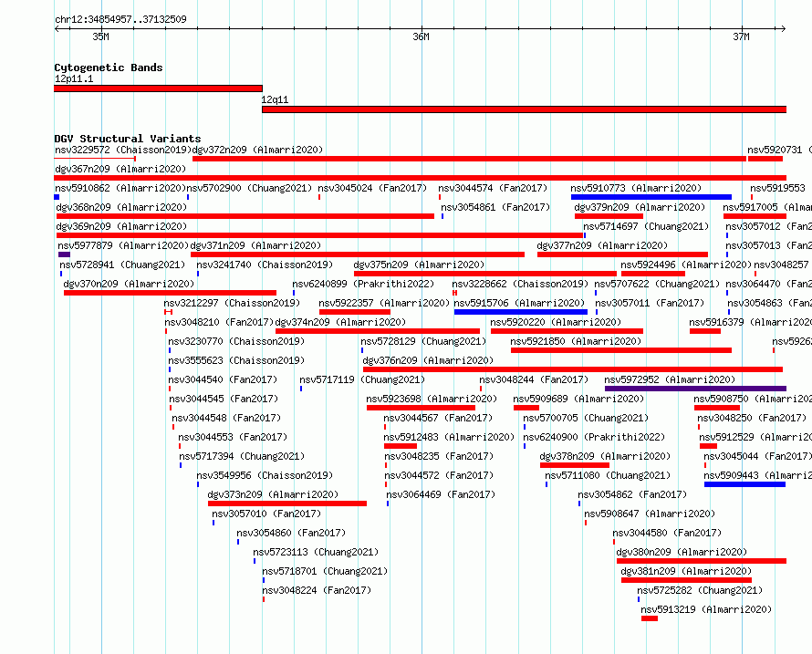Click the nsv5910773 (Almarri2020) label
Screen dimensions: 812x654
point(636,188)
